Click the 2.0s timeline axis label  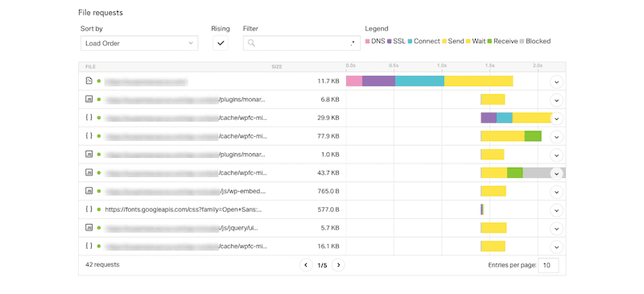pos(538,65)
